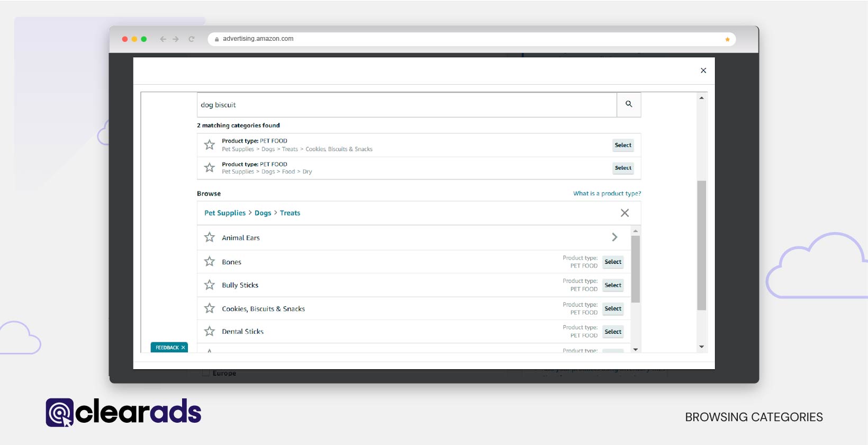The image size is (868, 445).
Task: Select Treats > Cookies, Biscuits & Snacks search result
Action: (623, 145)
